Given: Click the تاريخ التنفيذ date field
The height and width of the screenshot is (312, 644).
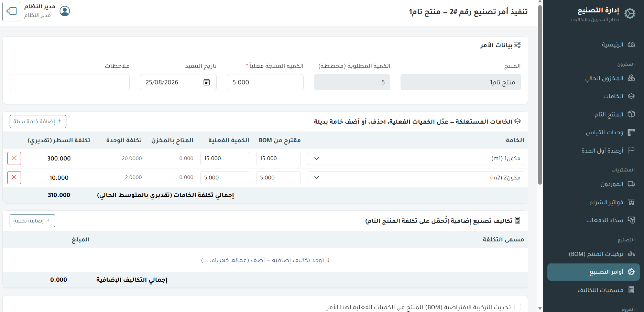Looking at the screenshot, I should point(178,82).
